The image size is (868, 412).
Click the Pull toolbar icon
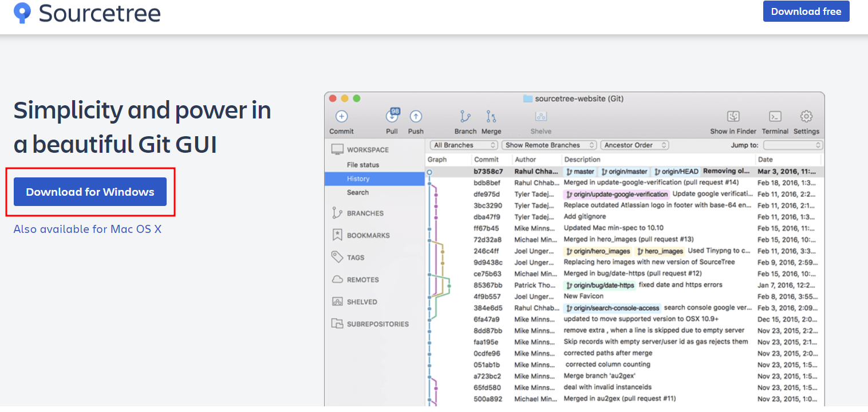click(392, 116)
